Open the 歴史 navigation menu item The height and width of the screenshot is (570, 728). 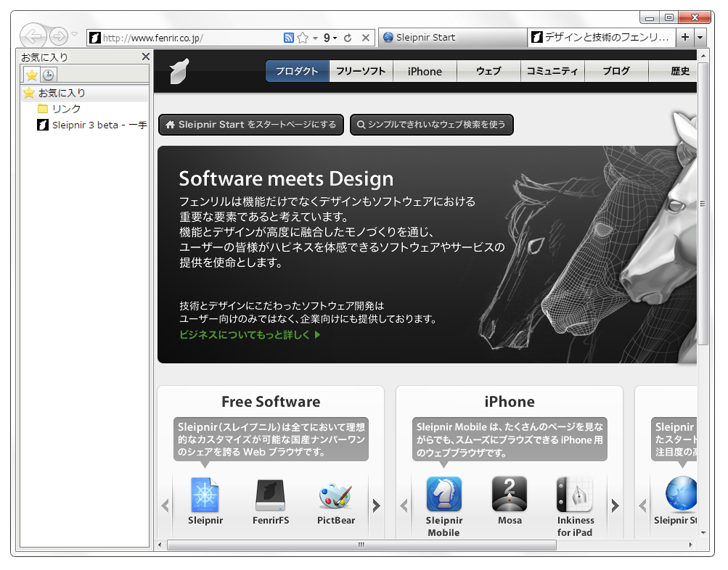673,71
